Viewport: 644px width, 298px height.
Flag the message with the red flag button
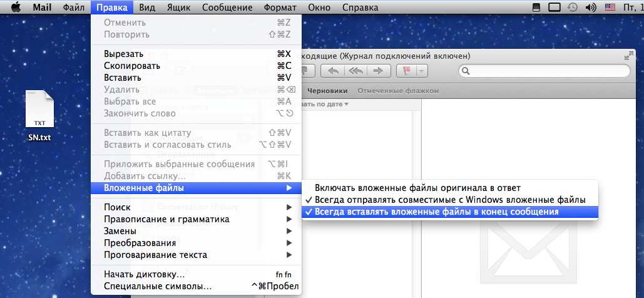tap(407, 71)
